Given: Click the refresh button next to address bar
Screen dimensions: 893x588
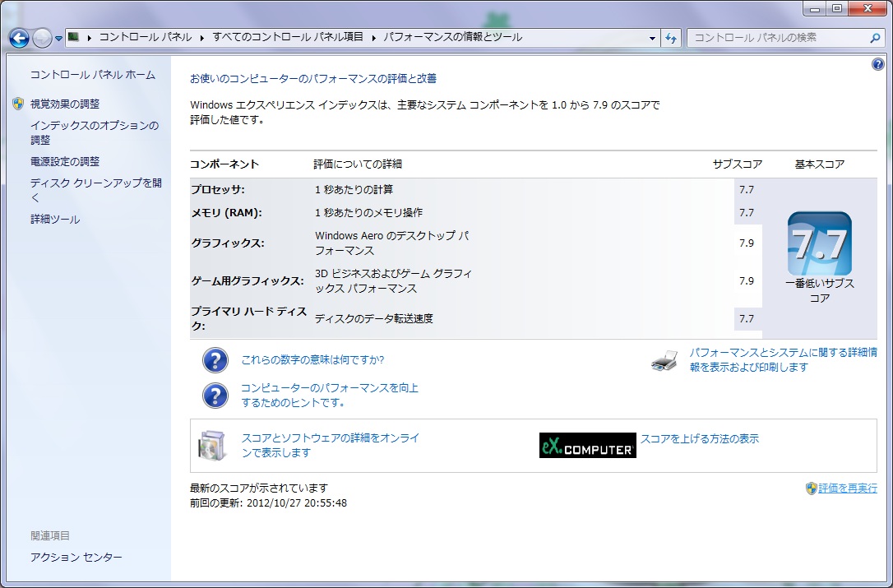Looking at the screenshot, I should pos(671,38).
